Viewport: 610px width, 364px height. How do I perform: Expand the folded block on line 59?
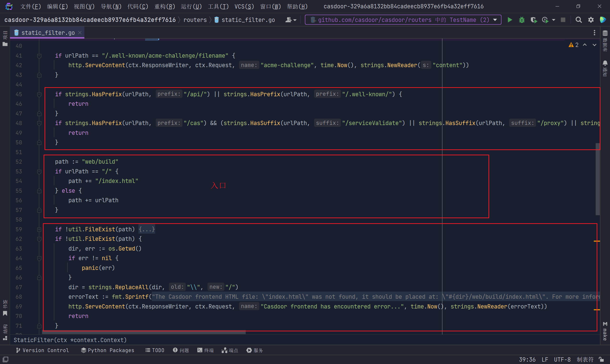click(39, 229)
